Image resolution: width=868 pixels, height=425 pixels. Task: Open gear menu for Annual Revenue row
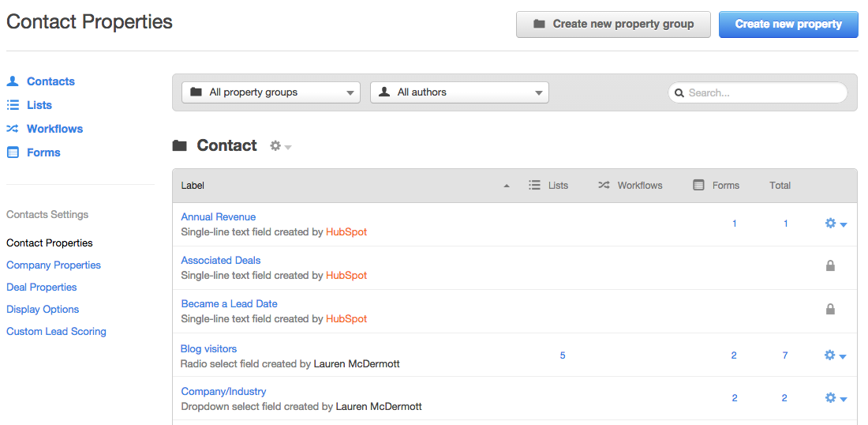tap(836, 224)
